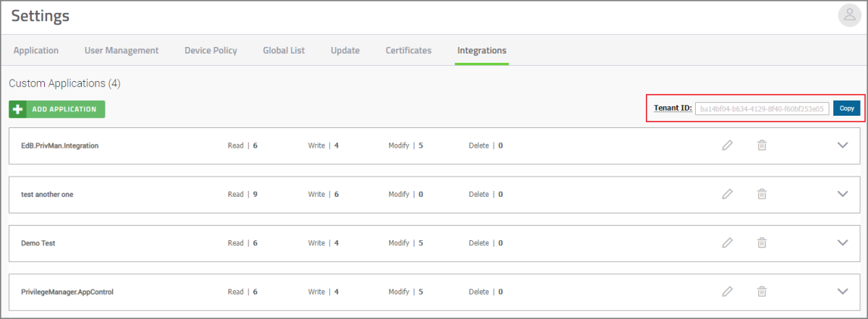Screen dimensions: 868x319
Task: Edit the Demo Test application
Action: point(727,243)
